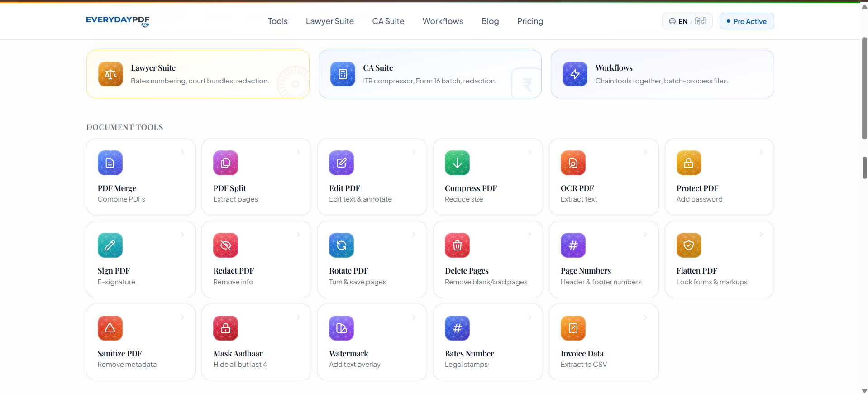The width and height of the screenshot is (868, 394).
Task: Click the chevron arrow on Protect PDF card
Action: (761, 152)
